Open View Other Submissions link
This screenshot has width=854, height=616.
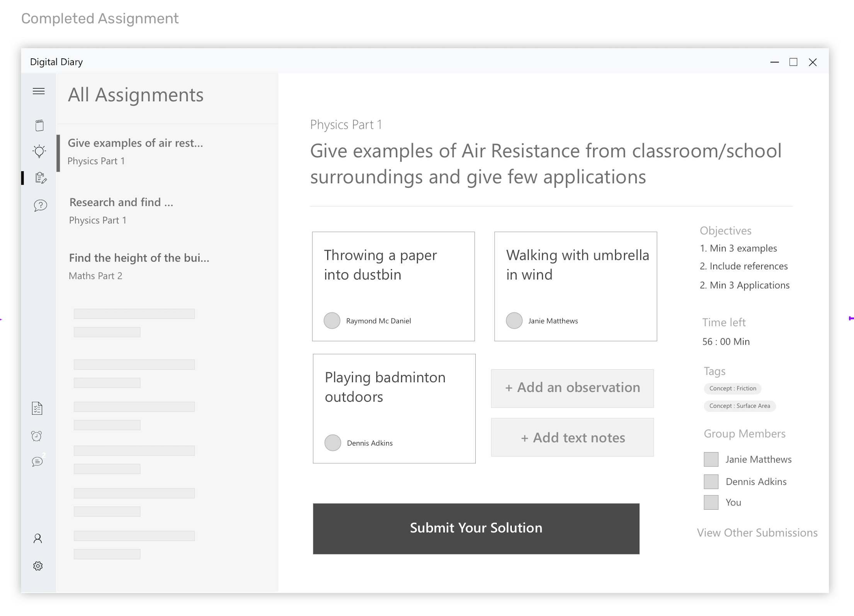point(757,533)
